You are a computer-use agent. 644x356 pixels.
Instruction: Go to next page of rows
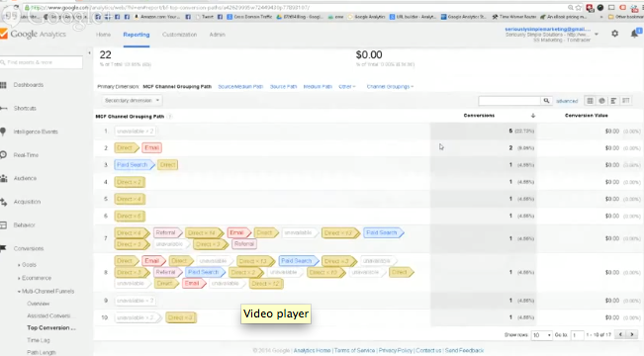pos(632,334)
